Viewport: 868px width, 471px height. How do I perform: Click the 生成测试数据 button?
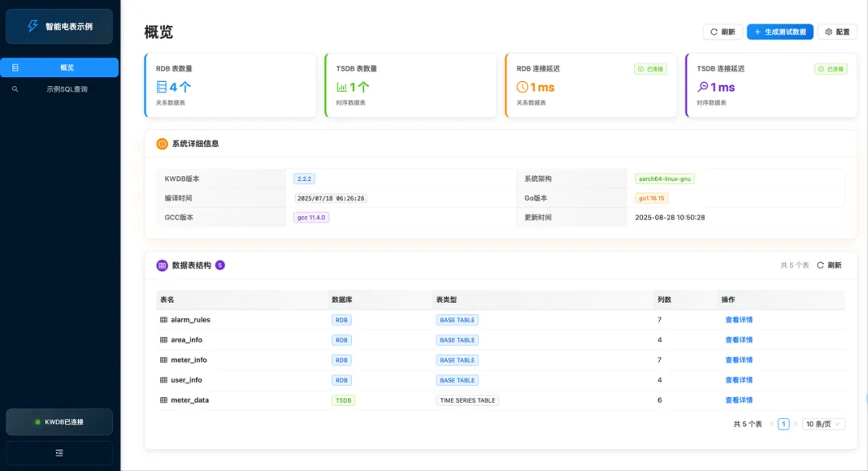(780, 32)
